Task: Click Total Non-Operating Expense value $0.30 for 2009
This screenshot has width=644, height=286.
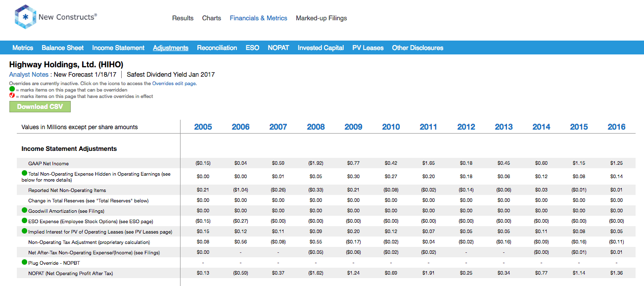Action: [353, 177]
